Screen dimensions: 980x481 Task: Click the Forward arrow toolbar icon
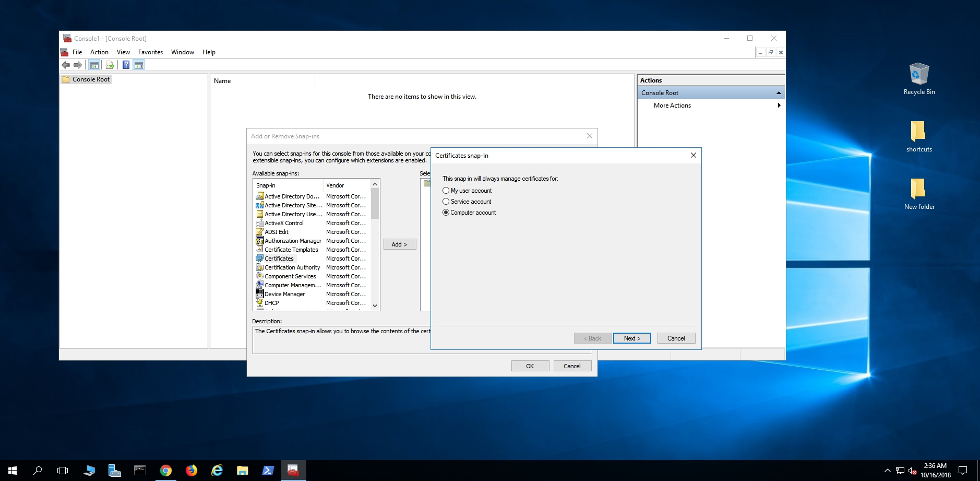pos(78,65)
